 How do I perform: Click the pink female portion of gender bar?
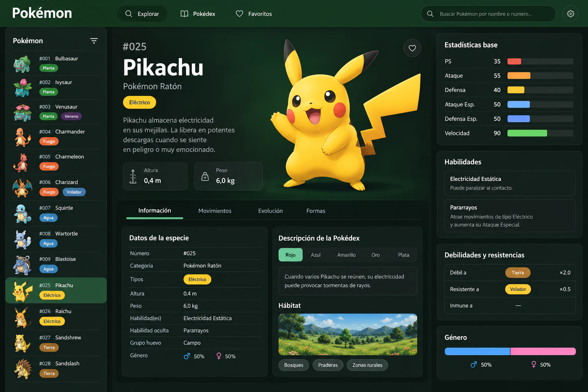(x=543, y=351)
